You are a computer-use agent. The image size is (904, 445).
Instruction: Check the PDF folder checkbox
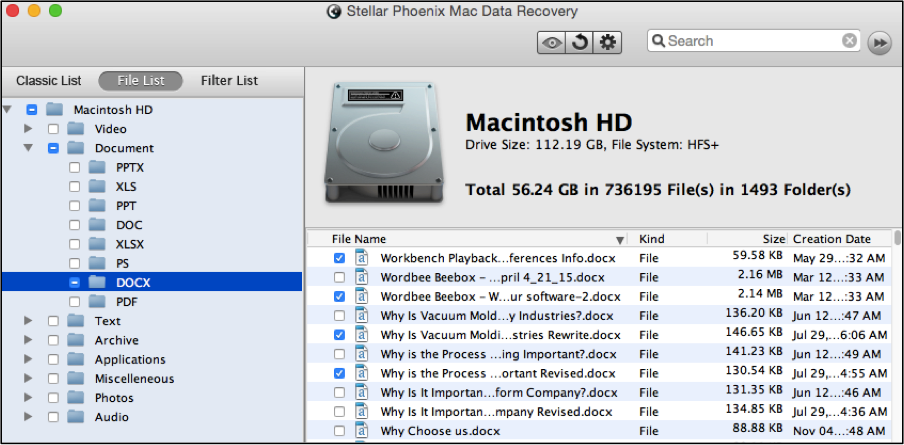coord(74,301)
